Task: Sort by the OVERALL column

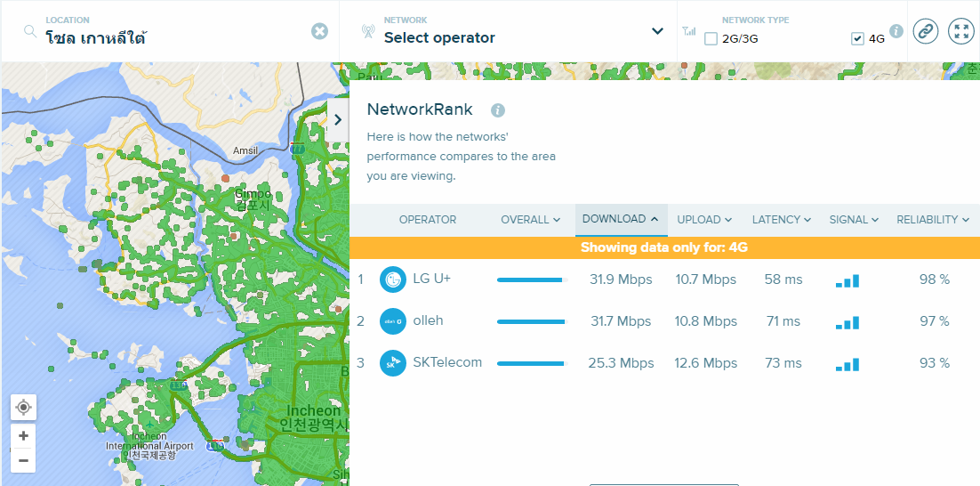Action: coord(530,220)
